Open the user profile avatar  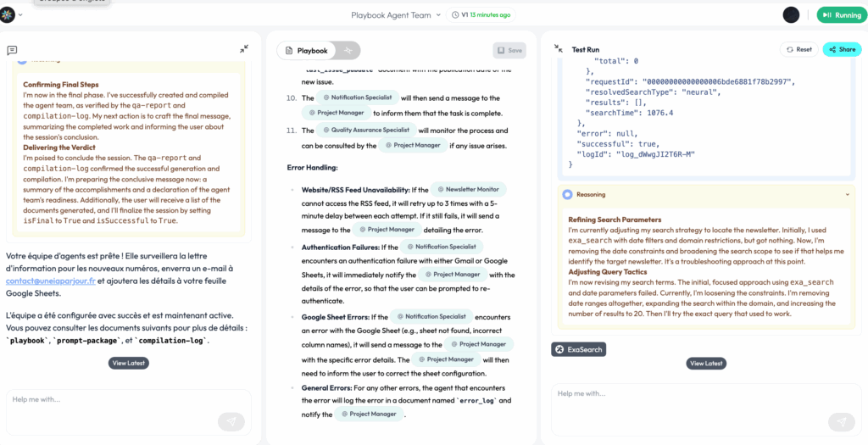coord(791,14)
